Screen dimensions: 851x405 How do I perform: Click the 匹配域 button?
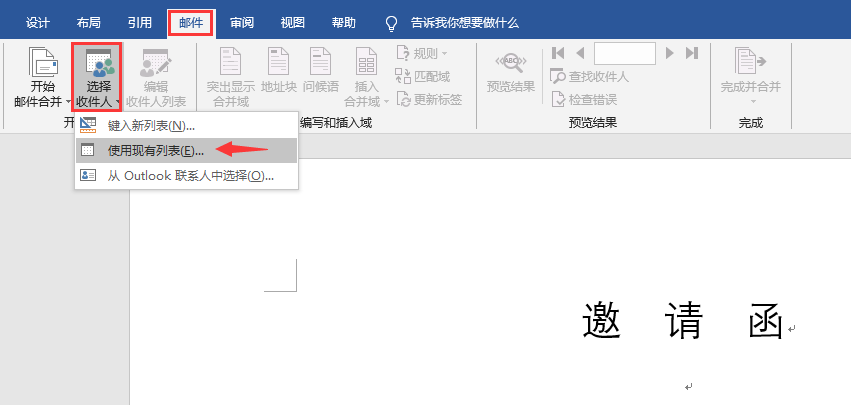(x=422, y=77)
